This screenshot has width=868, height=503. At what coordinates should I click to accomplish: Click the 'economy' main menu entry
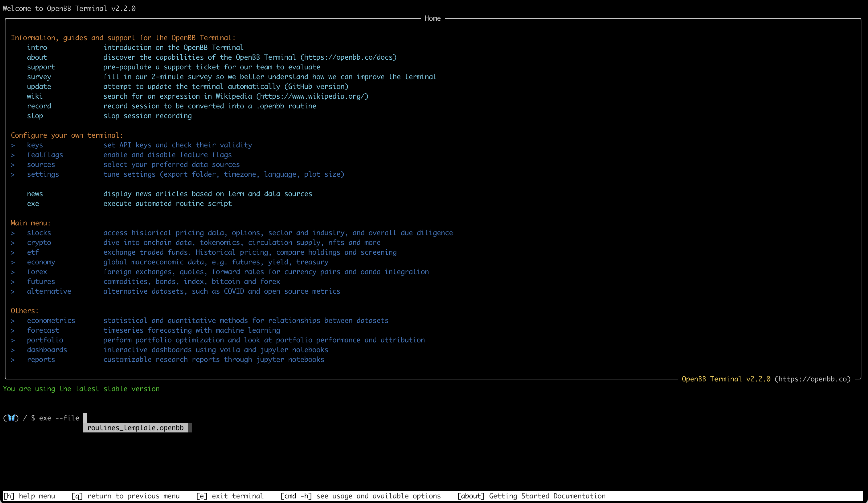point(41,262)
